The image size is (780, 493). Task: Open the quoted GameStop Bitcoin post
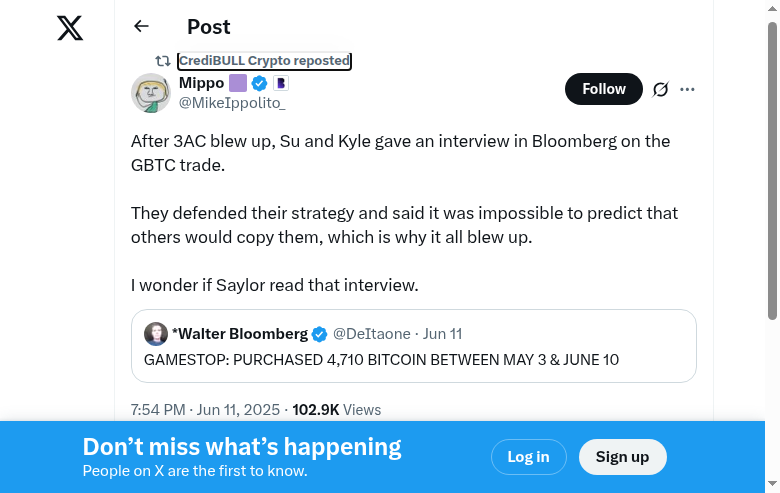(413, 359)
